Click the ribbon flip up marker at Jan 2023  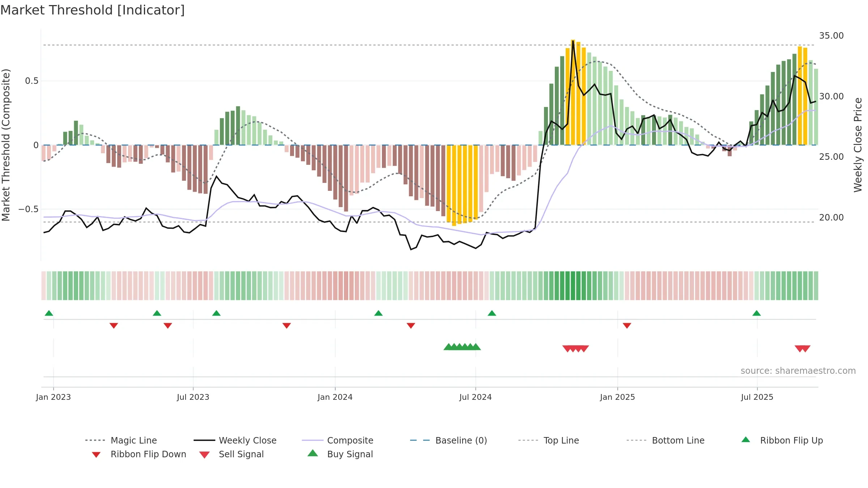point(49,313)
